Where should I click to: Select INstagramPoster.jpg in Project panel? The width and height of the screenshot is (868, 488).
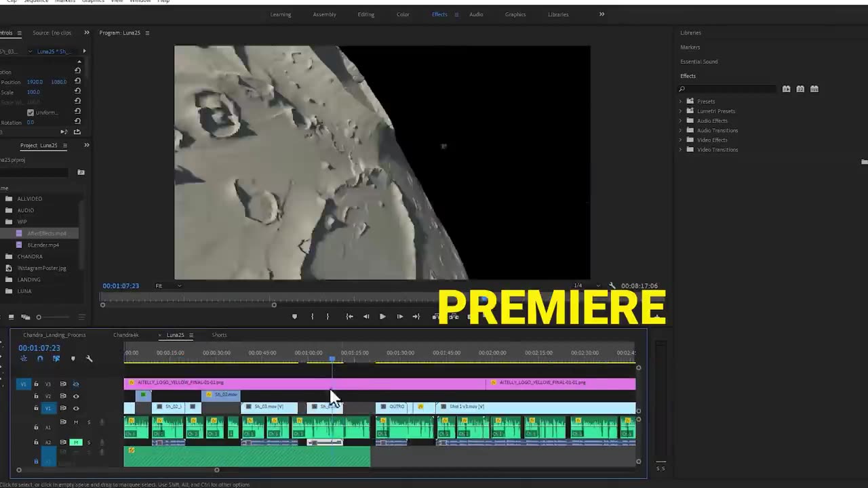point(42,268)
